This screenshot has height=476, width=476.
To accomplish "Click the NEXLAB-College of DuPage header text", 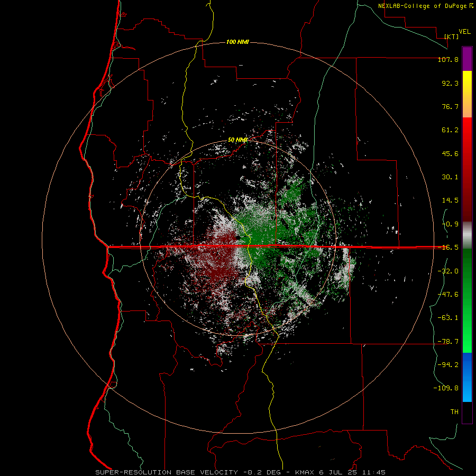I will click(423, 6).
